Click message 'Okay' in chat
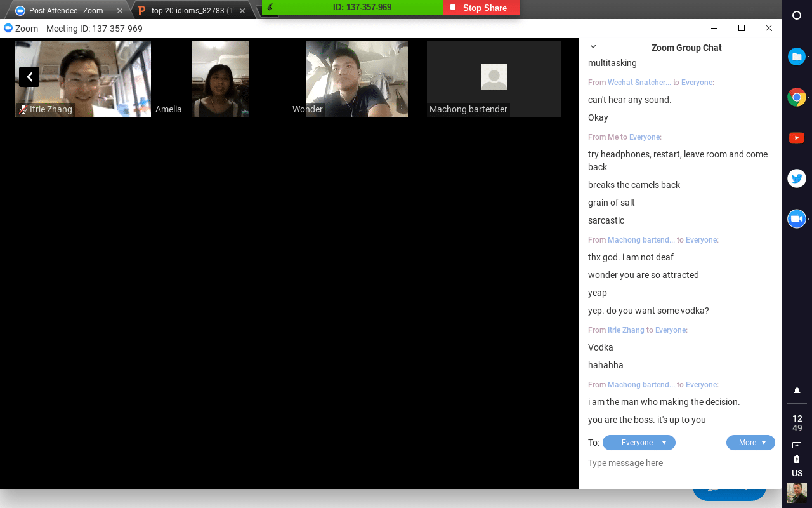This screenshot has height=508, width=812. click(x=598, y=117)
